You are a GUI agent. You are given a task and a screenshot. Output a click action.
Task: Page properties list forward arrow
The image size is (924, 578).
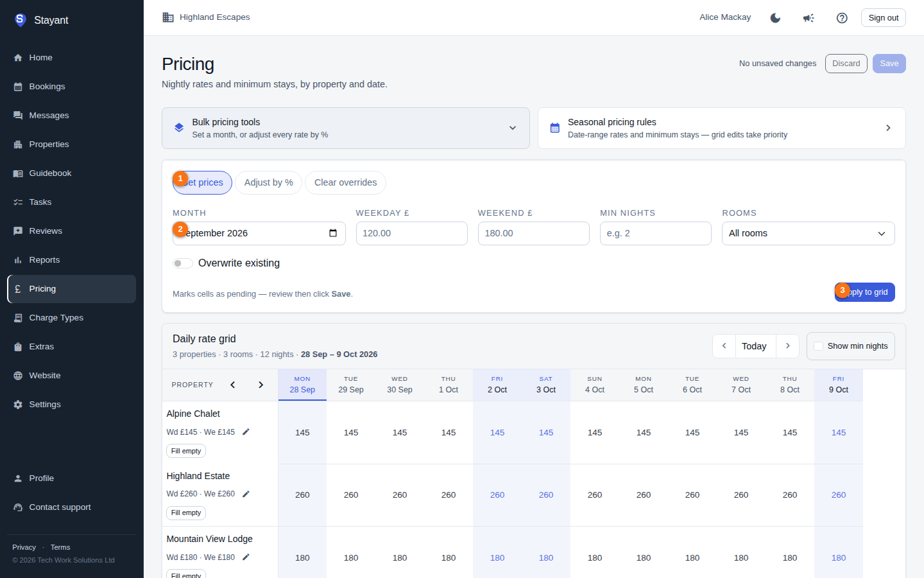(261, 385)
